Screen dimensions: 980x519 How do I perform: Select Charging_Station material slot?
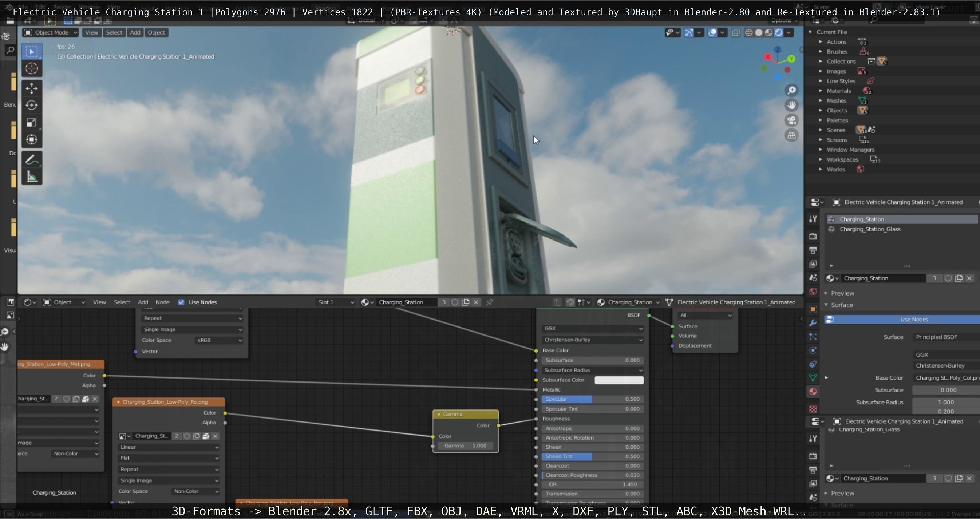pyautogui.click(x=902, y=219)
